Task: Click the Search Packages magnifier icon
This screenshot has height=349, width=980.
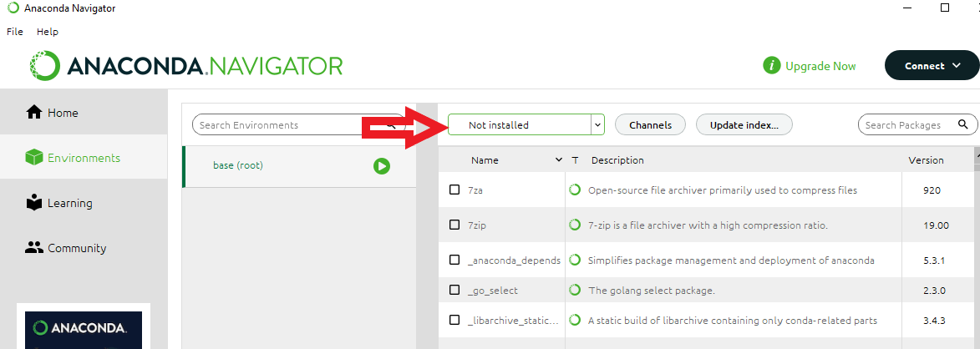Action: 963,124
